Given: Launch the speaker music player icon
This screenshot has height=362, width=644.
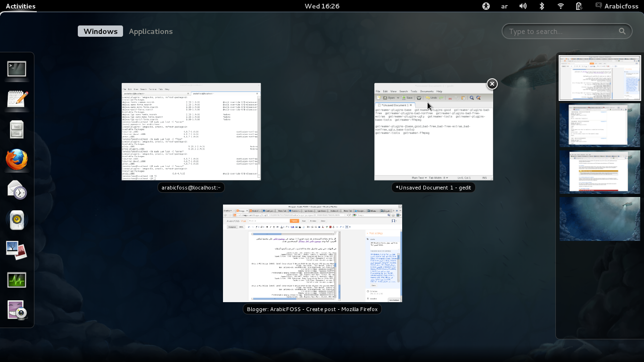Looking at the screenshot, I should [x=17, y=220].
